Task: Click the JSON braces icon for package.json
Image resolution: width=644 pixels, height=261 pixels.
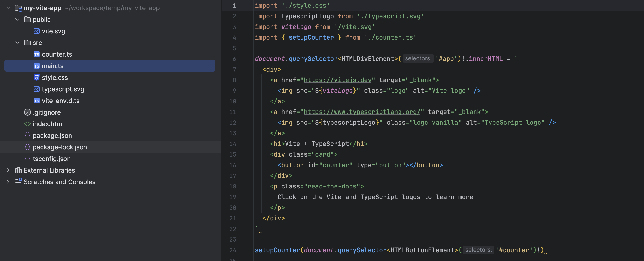Action: [27, 135]
